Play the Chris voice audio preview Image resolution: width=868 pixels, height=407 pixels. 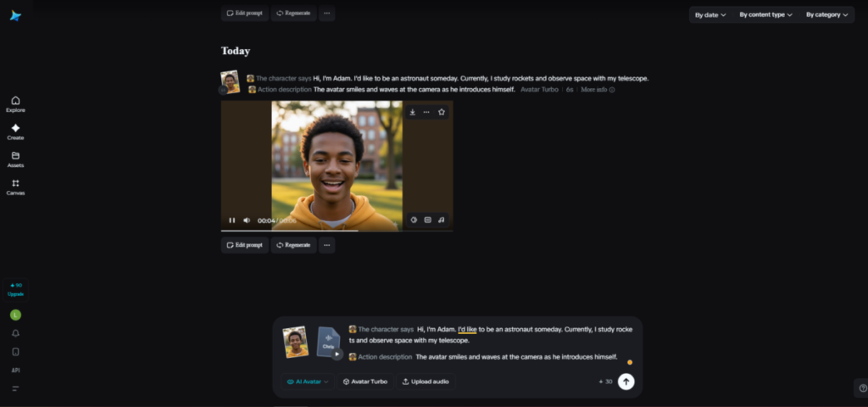[x=337, y=354]
